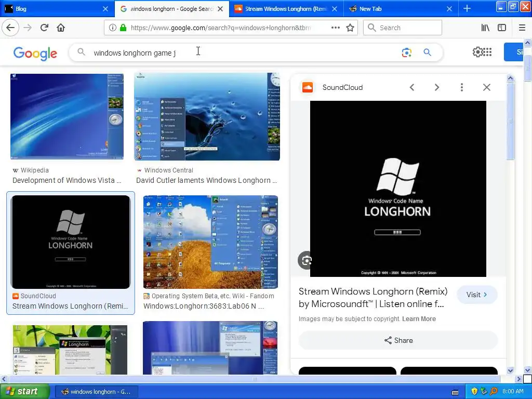The height and width of the screenshot is (399, 532).
Task: Click large Longhorn boot image in preview
Action: pos(398,189)
